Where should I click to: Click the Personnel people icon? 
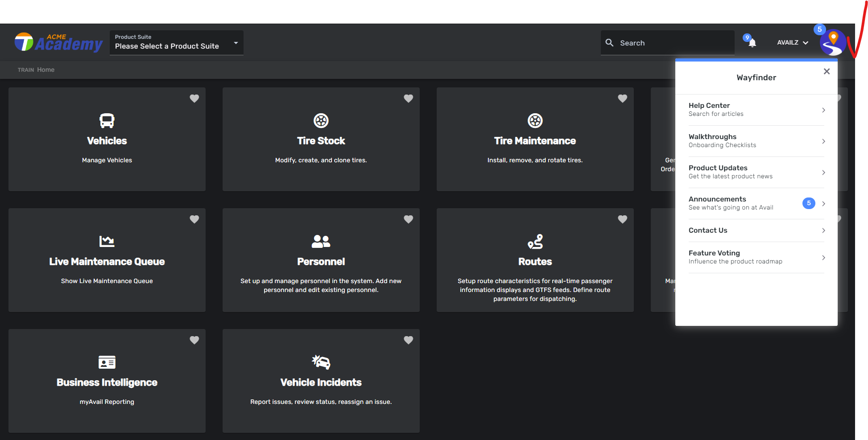321,241
